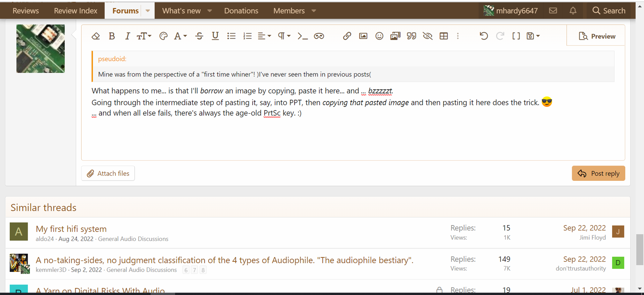Open the font size dropdown
This screenshot has width=644, height=295.
pos(144,36)
